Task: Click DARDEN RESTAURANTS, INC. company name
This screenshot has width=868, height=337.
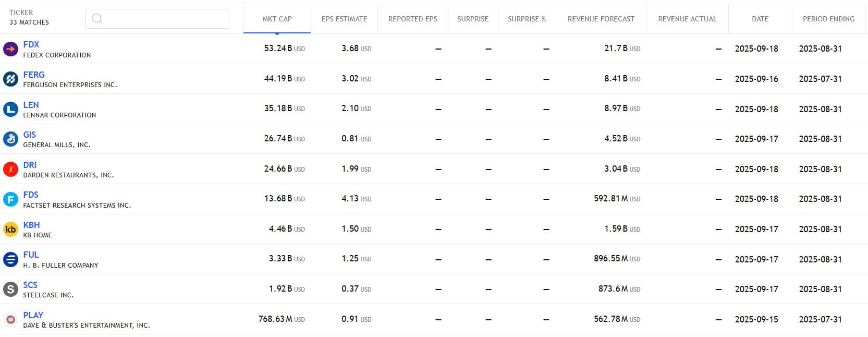Action: tap(68, 175)
